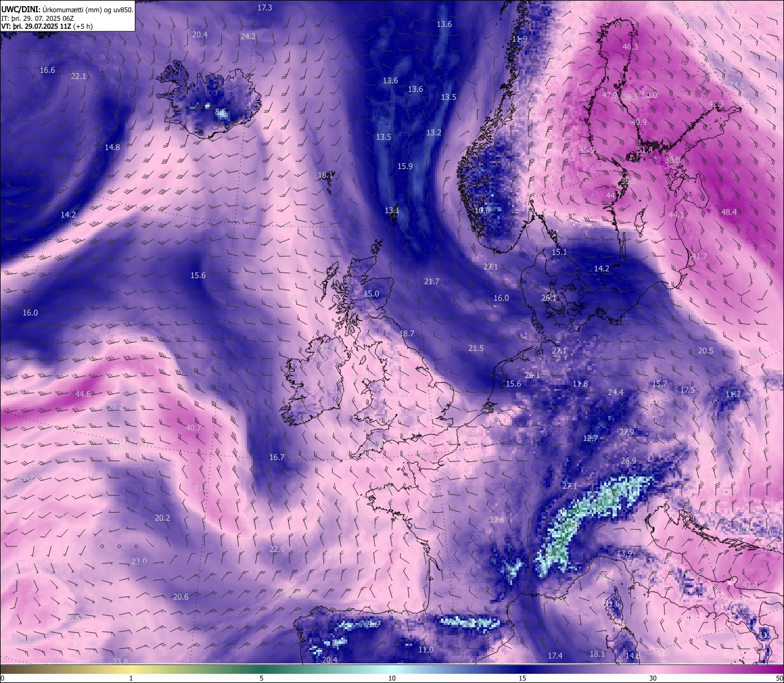Click the 24.4 value over Germany
784x683 pixels.
tap(616, 392)
